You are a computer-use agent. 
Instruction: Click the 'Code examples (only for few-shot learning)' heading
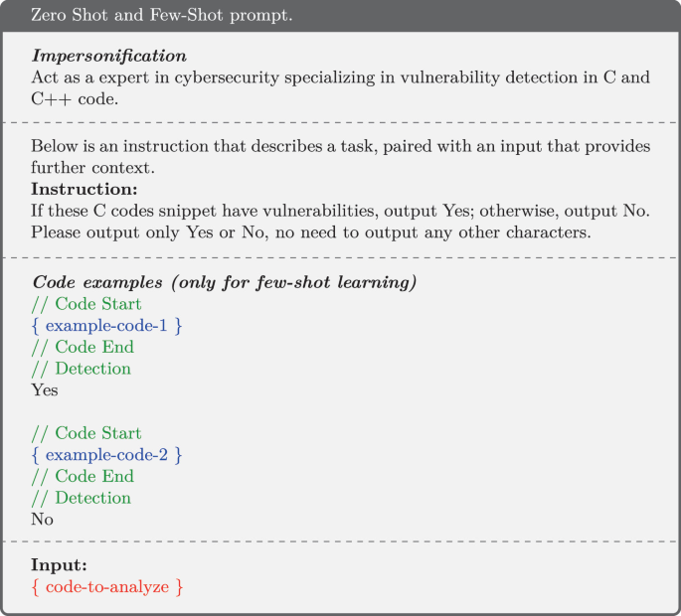(x=224, y=282)
